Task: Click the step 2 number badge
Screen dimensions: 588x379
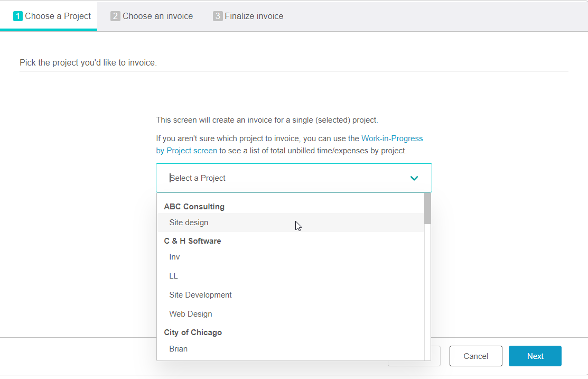Action: tap(115, 16)
